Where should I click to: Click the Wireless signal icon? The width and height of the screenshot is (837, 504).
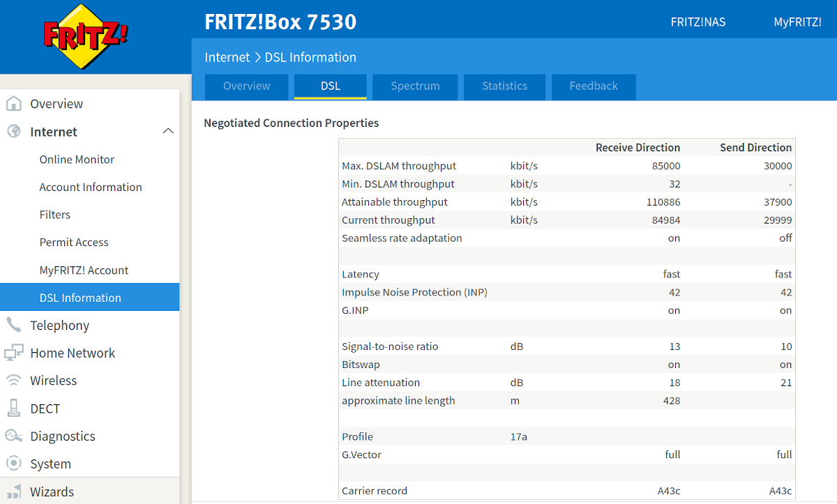point(13,381)
